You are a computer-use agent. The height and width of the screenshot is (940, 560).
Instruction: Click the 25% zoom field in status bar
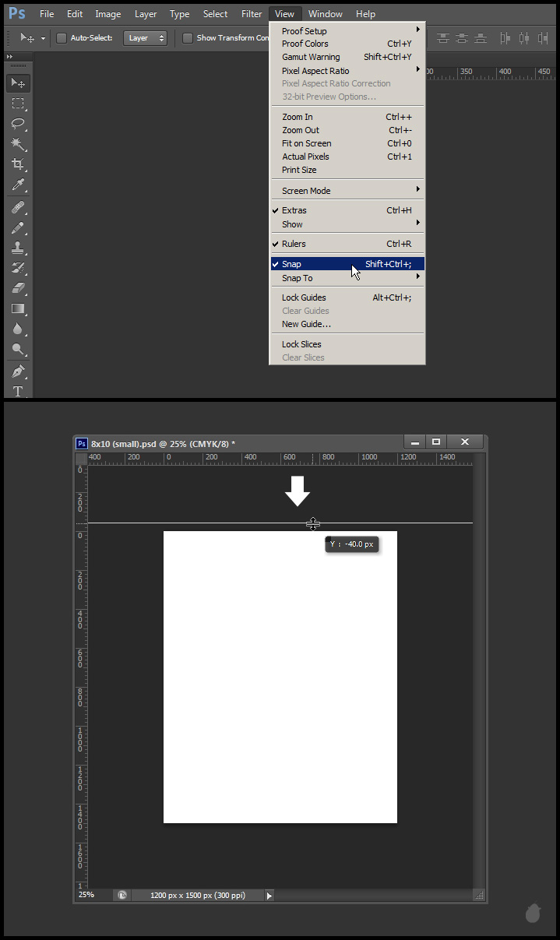(86, 895)
